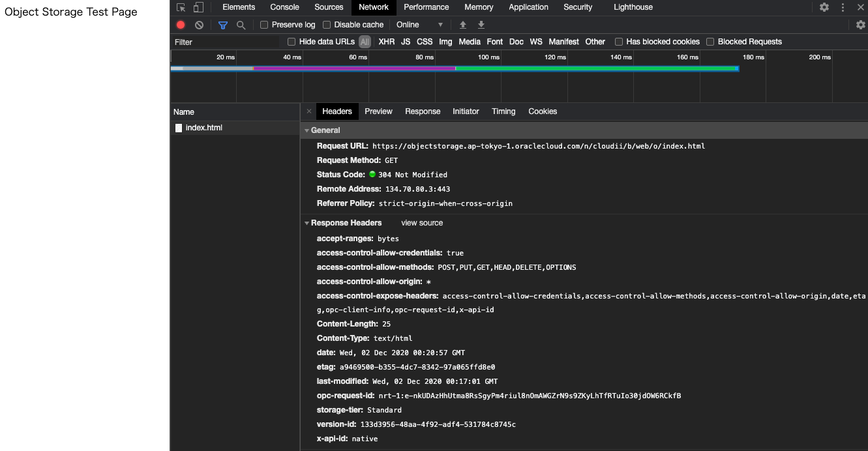Check the Disable cache option
Image resolution: width=868 pixels, height=451 pixels.
point(327,25)
